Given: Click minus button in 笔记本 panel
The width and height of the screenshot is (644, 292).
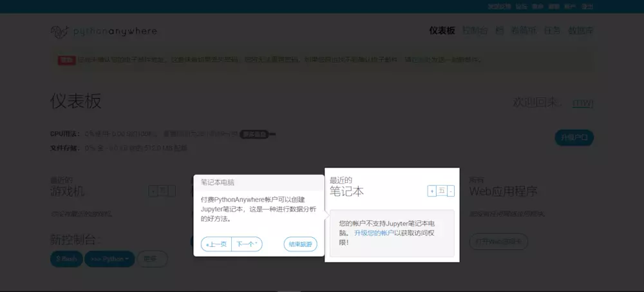Looking at the screenshot, I should (x=451, y=191).
